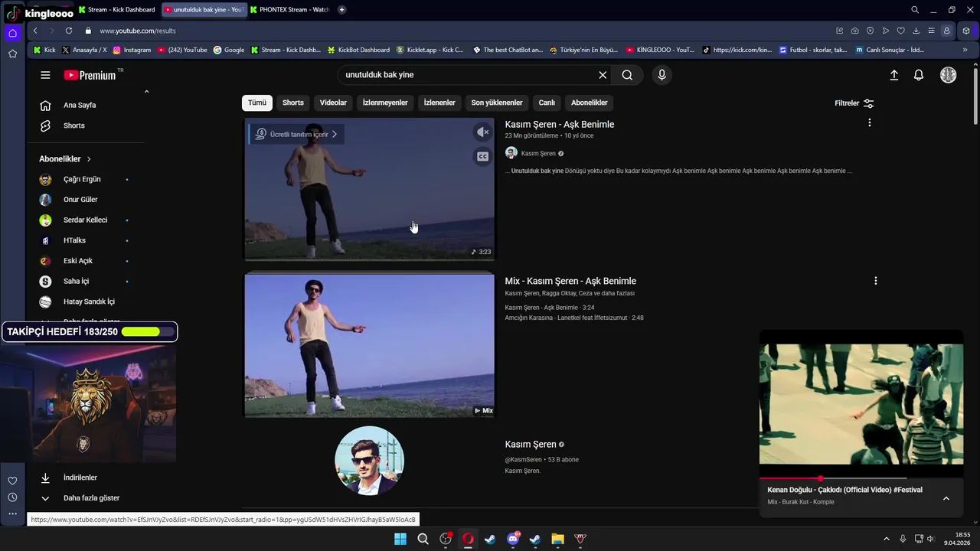Image resolution: width=980 pixels, height=551 pixels.
Task: Open the Windows Start menu
Action: [400, 539]
